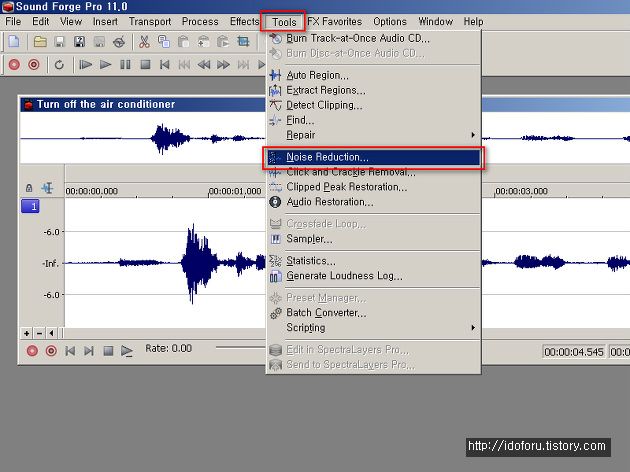Cut selection with scissors icon

(144, 42)
